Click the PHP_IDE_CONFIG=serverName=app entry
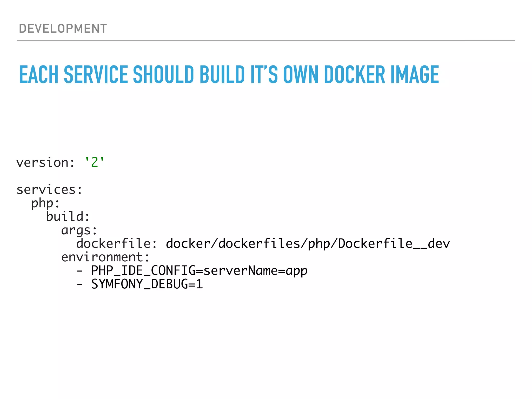 (192, 271)
